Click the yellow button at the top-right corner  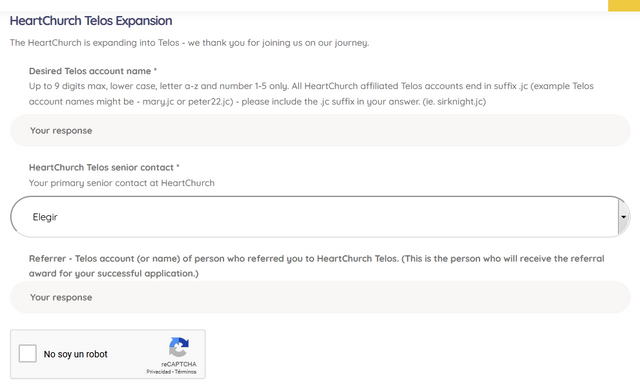click(x=624, y=5)
